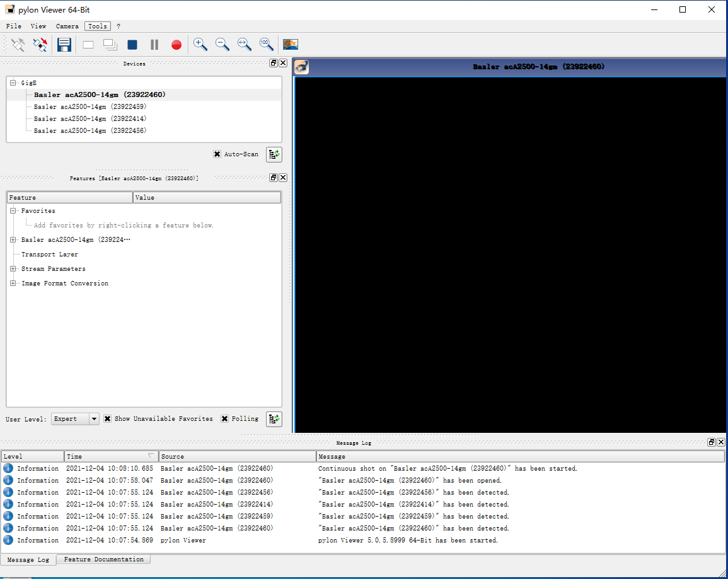Switch to Feature Documentation tab
This screenshot has height=579, width=728.
(x=103, y=559)
